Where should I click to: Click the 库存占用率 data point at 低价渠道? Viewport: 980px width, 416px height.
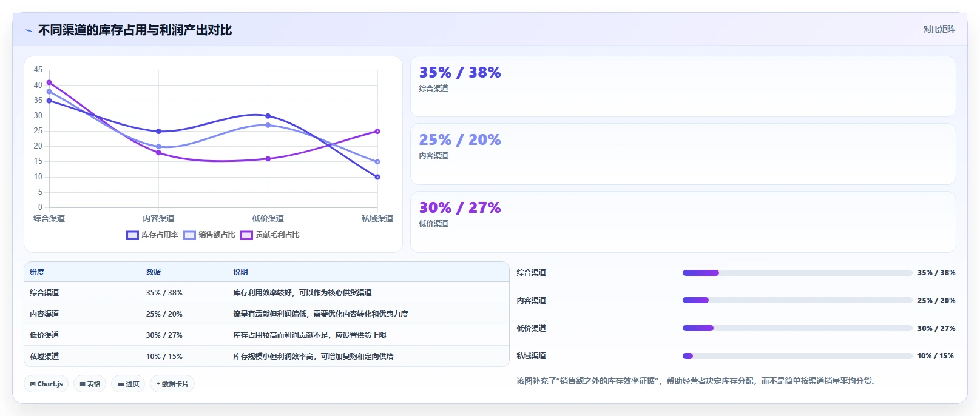pyautogui.click(x=268, y=116)
